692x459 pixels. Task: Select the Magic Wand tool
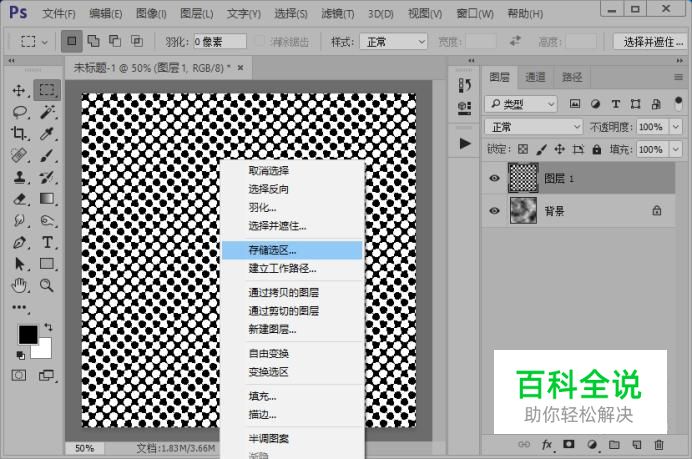pyautogui.click(x=47, y=112)
